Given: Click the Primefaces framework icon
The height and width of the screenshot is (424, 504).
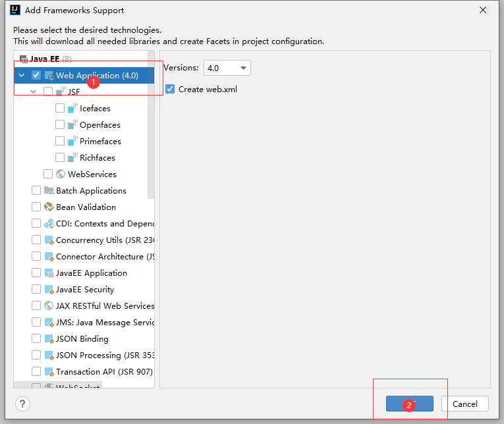Looking at the screenshot, I should pyautogui.click(x=72, y=142).
